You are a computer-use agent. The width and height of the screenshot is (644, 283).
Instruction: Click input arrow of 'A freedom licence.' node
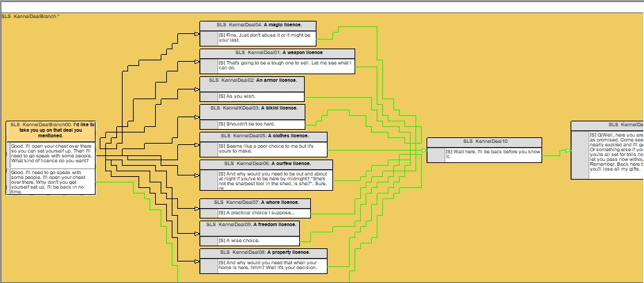tap(197, 233)
